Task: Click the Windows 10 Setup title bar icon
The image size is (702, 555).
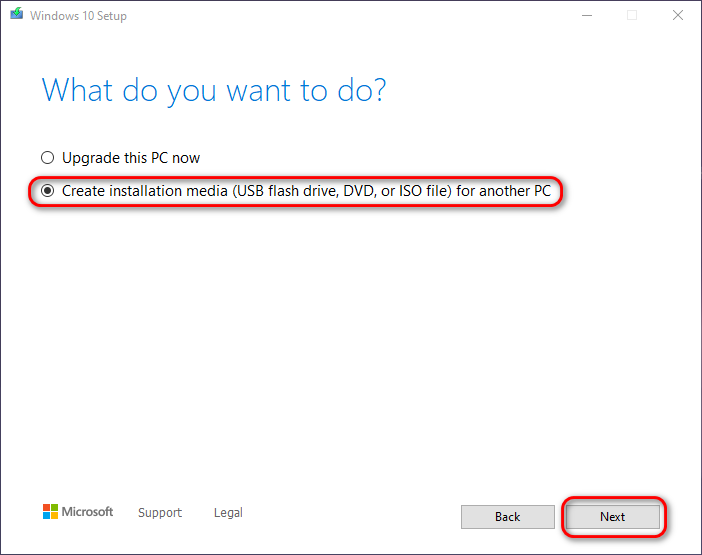Action: (17, 14)
